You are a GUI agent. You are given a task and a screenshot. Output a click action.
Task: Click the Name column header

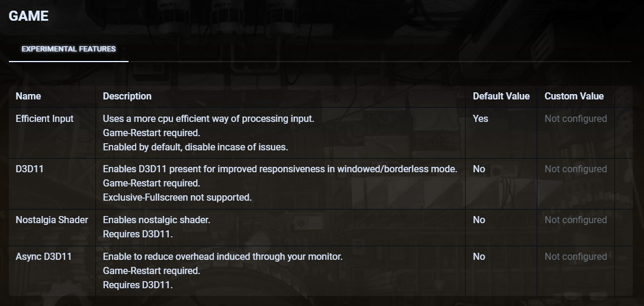point(28,96)
